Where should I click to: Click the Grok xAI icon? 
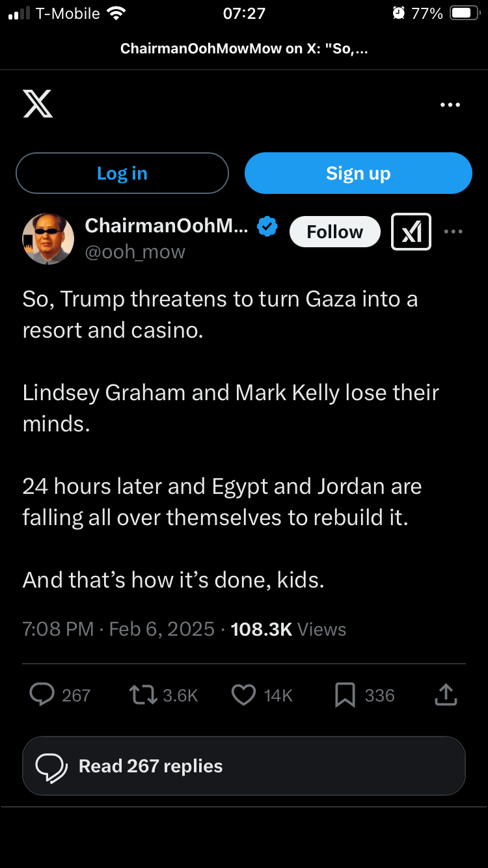click(411, 232)
